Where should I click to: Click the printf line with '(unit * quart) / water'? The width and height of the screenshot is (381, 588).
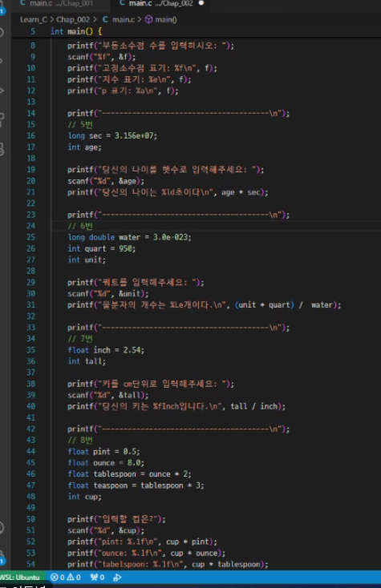205,305
